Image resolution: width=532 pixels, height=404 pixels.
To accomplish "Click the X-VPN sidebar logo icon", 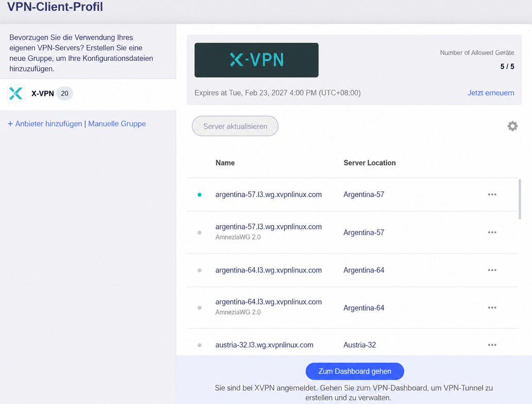I will [16, 93].
